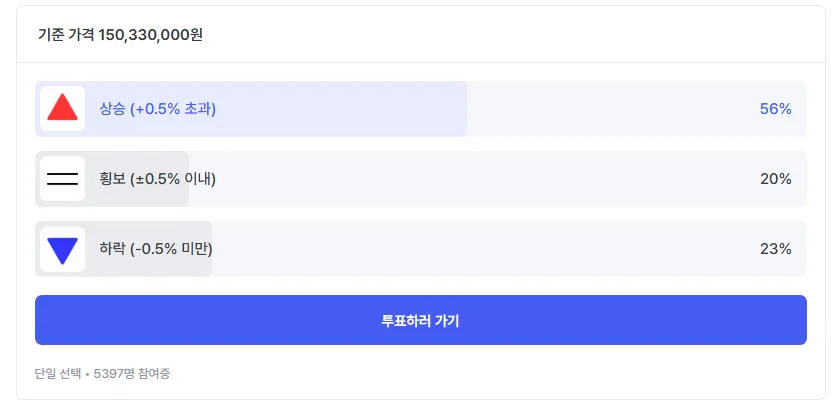Click the 56% result value
837x405 pixels.
775,109
